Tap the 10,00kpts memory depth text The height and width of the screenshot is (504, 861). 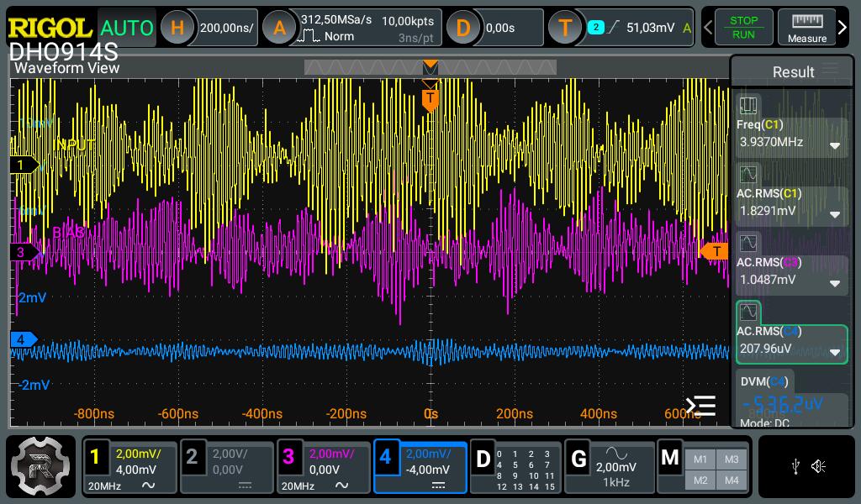[x=408, y=21]
